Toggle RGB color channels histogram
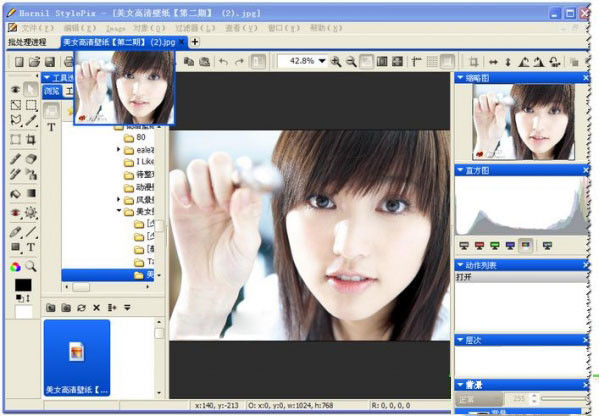Viewport: 599px width, 416px height. tap(526, 245)
